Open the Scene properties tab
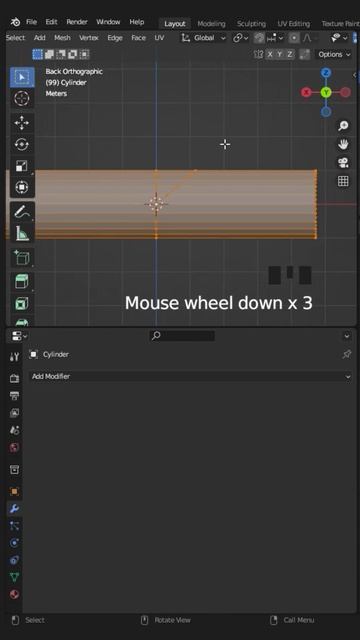Viewport: 360px width, 640px height. click(14, 430)
